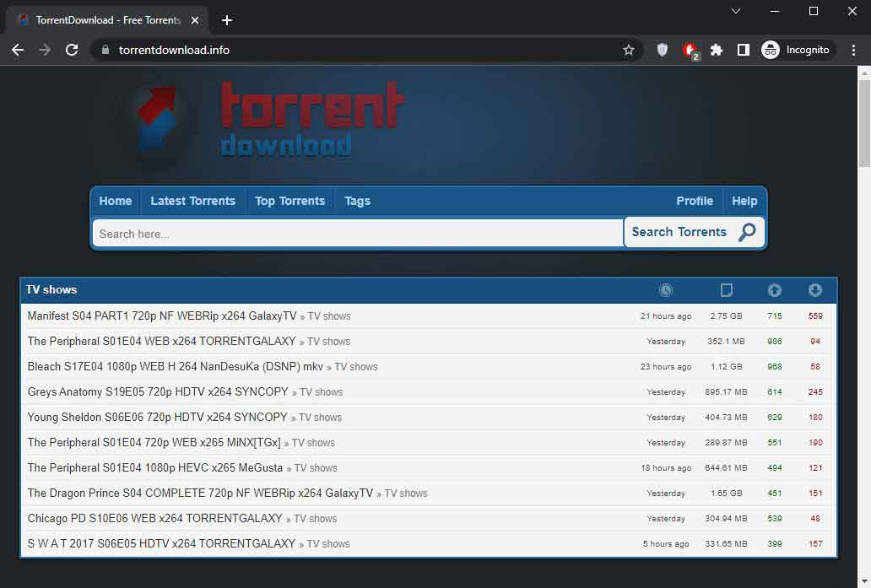Open the Help menu item
The width and height of the screenshot is (871, 588).
click(744, 201)
